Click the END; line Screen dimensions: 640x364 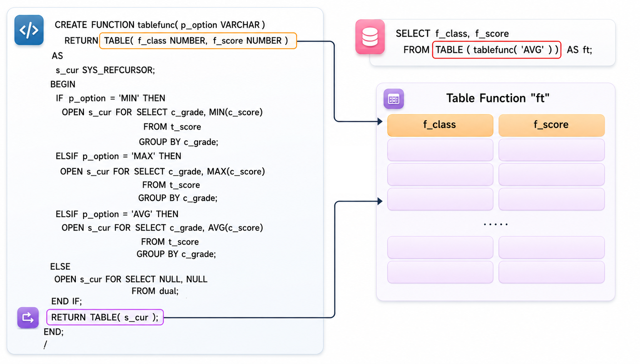coord(53,332)
